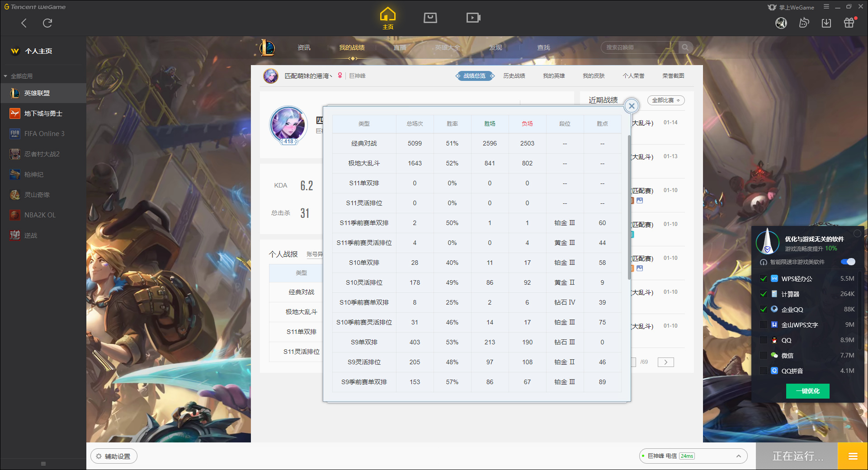
Task: Open the 资讯 tab
Action: tap(304, 47)
